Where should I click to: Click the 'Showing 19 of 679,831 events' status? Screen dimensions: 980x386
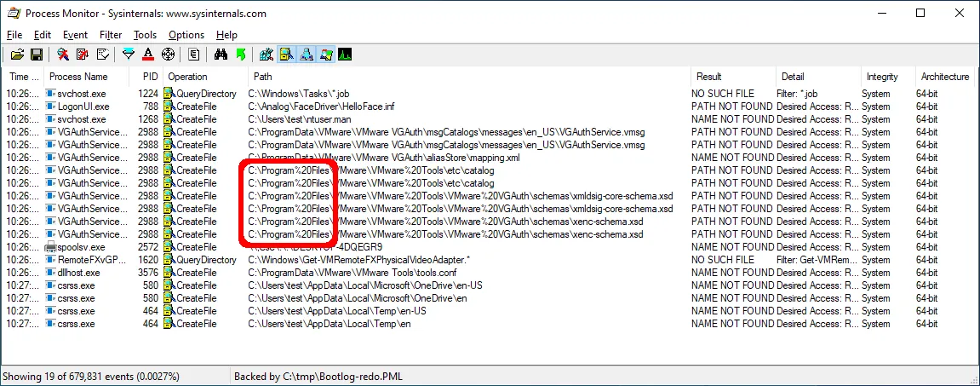click(91, 377)
